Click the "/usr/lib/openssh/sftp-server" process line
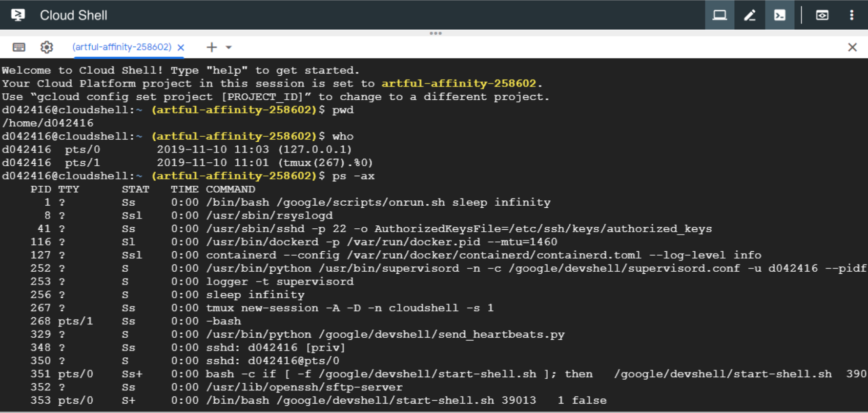This screenshot has width=868, height=413. (217, 387)
